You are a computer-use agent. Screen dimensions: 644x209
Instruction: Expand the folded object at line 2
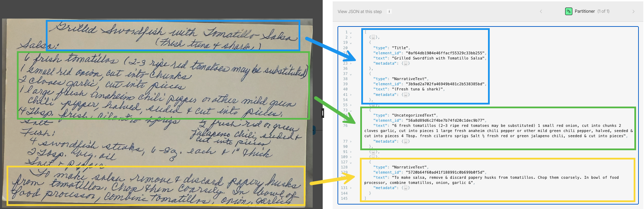coord(351,37)
